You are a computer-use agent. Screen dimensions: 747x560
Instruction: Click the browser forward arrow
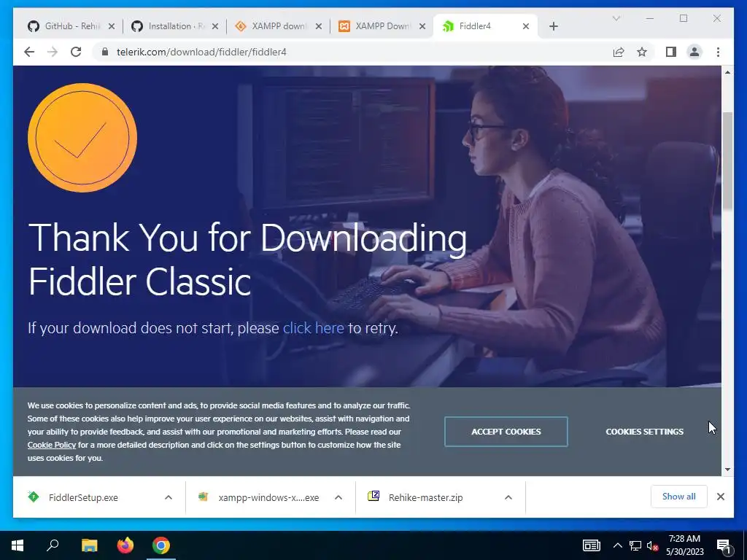point(53,52)
